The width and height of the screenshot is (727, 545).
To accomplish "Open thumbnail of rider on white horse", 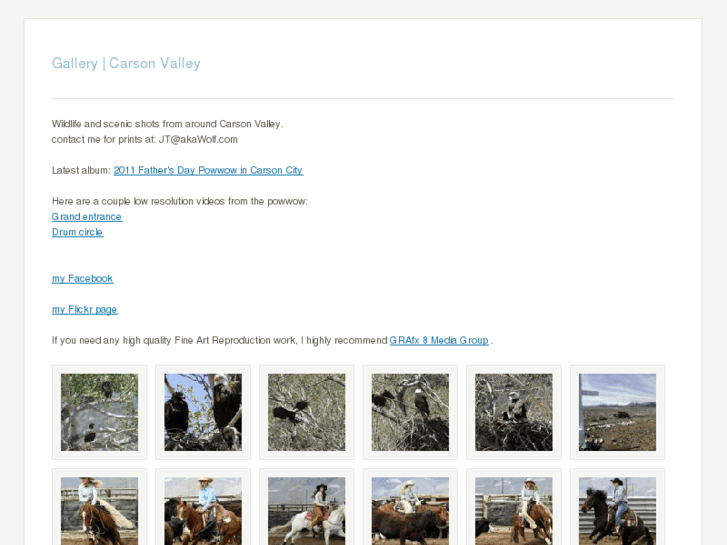I will pyautogui.click(x=306, y=511).
